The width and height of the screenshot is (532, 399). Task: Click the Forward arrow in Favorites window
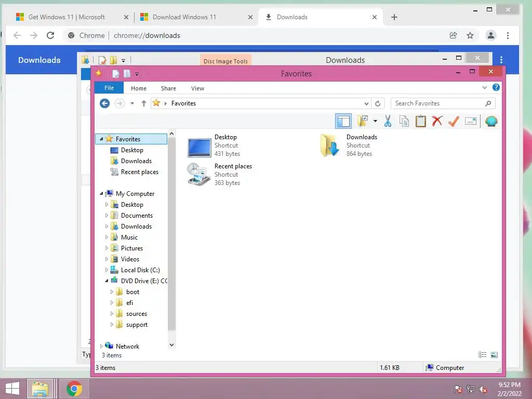119,103
